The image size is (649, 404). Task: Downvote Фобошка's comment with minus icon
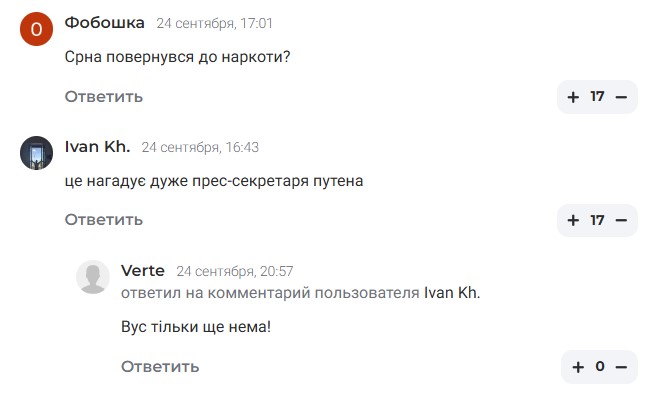[621, 97]
